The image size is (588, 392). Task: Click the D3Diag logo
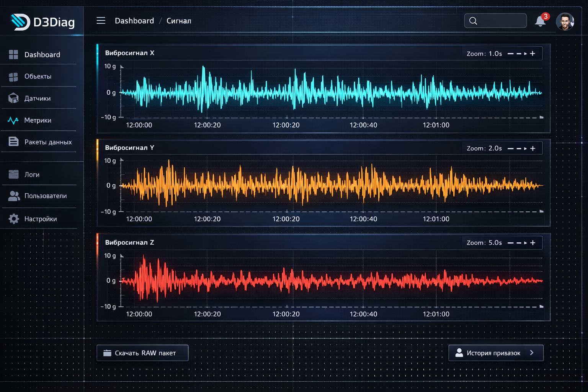tap(42, 22)
